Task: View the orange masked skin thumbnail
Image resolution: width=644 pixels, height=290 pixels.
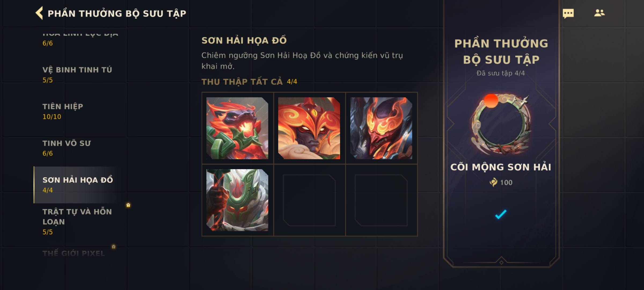Action: [x=309, y=128]
